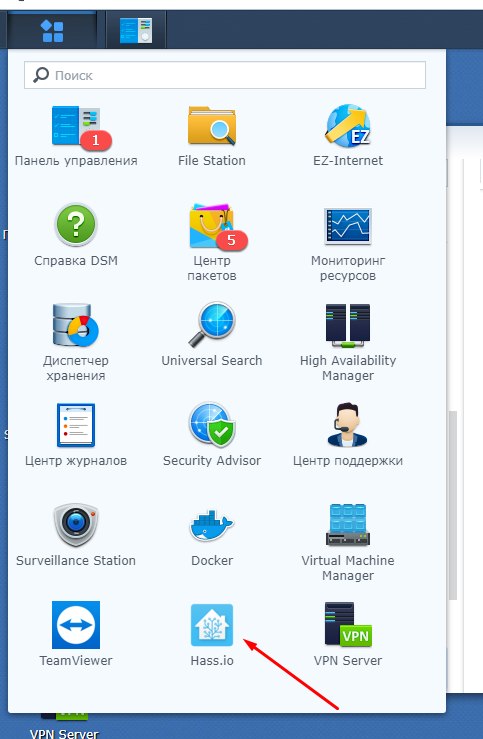Open Control Panel taskbar shortcut

136,31
